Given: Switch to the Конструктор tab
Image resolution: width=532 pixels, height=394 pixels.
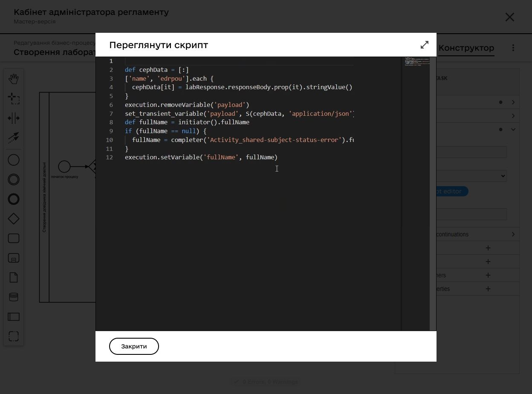Looking at the screenshot, I should (466, 48).
